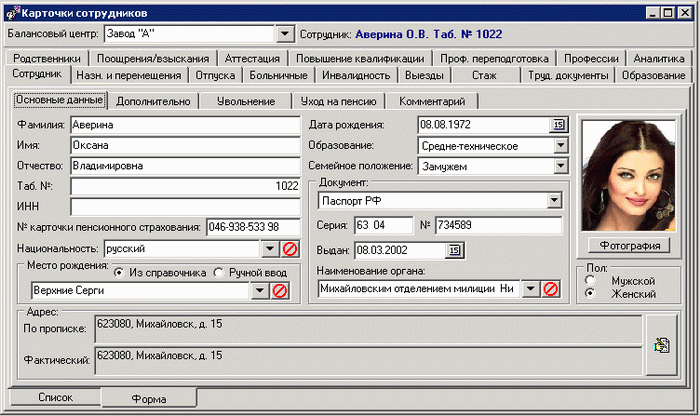Open Повышение квалификации tab
The width and height of the screenshot is (700, 416).
pos(360,58)
